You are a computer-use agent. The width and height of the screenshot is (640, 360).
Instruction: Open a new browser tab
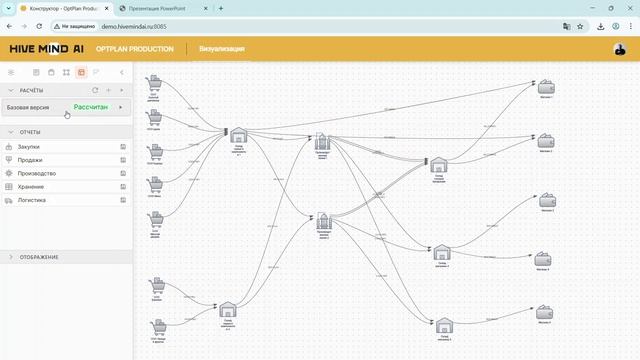[221, 8]
